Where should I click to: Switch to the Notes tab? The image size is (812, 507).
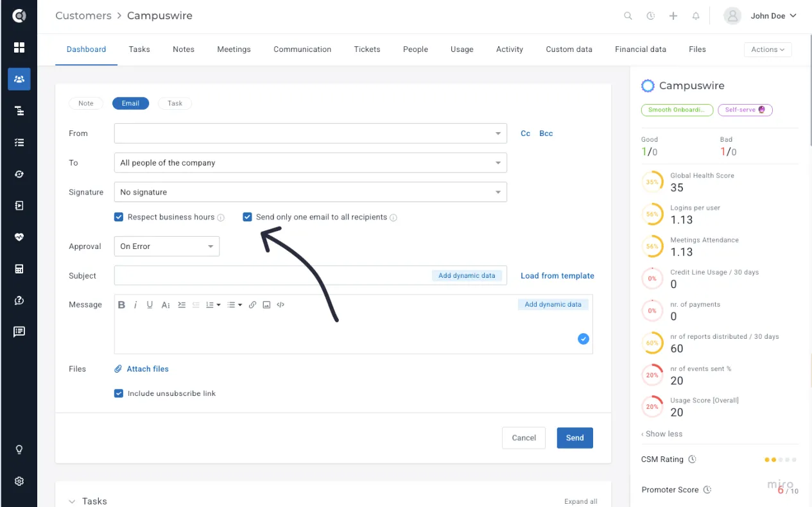tap(184, 49)
